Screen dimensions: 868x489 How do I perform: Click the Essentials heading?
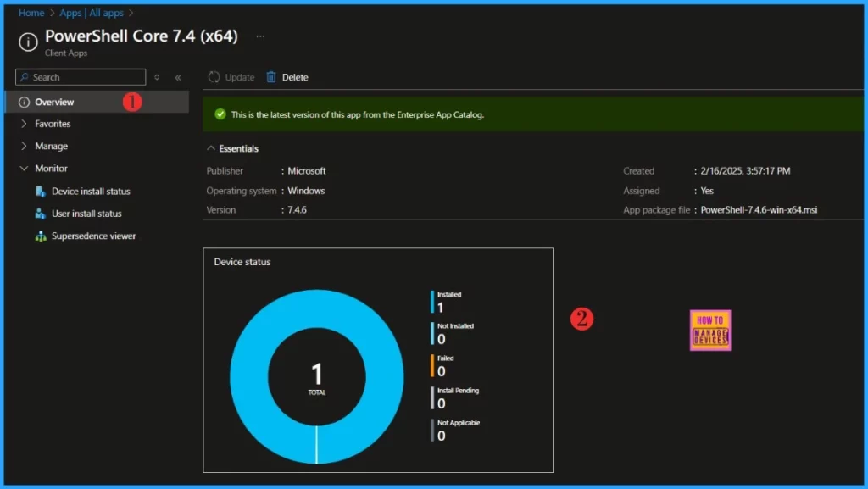[x=238, y=149]
